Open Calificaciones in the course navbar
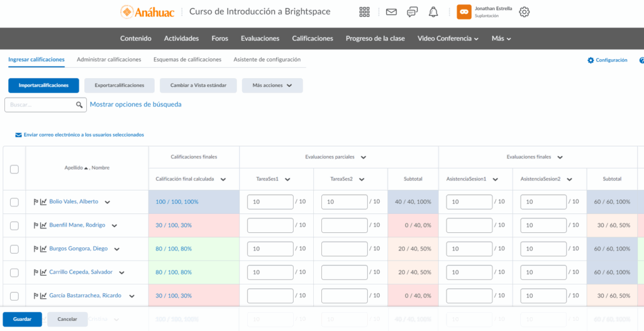This screenshot has height=331, width=644. coord(313,38)
